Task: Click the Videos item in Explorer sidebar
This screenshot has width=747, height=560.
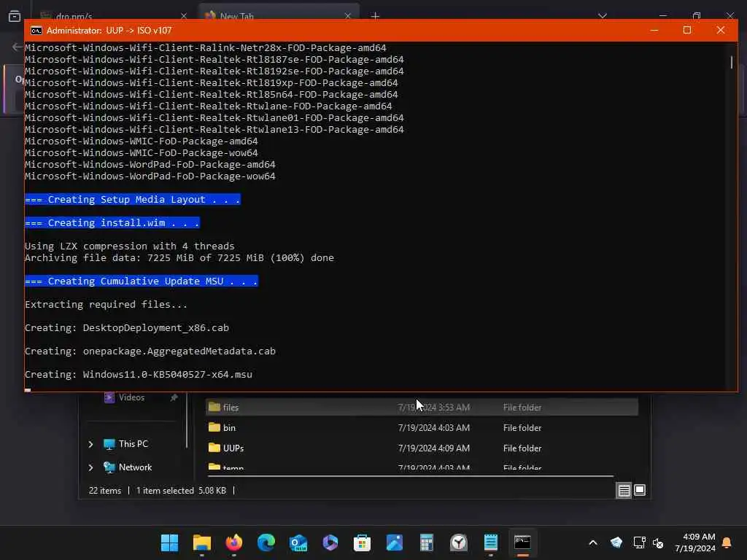Action: click(x=131, y=397)
